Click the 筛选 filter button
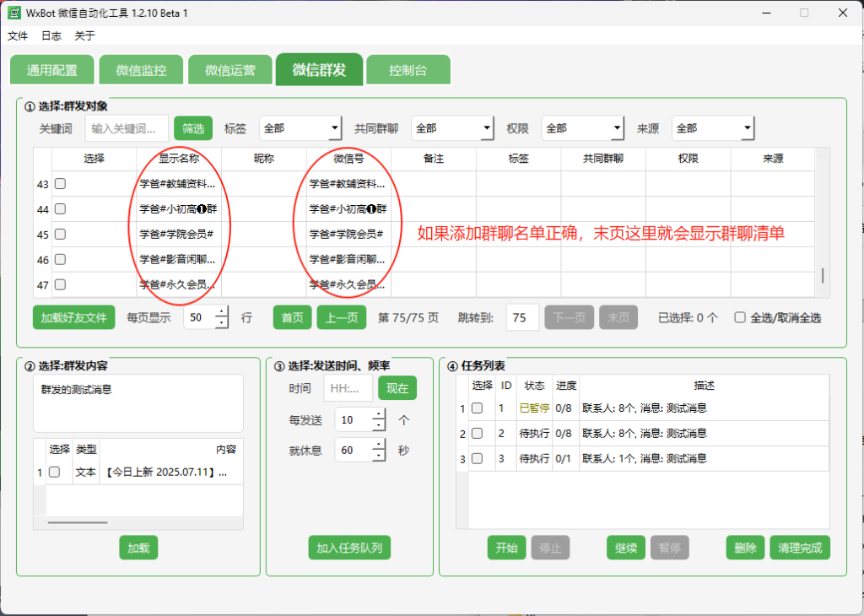 click(x=192, y=128)
